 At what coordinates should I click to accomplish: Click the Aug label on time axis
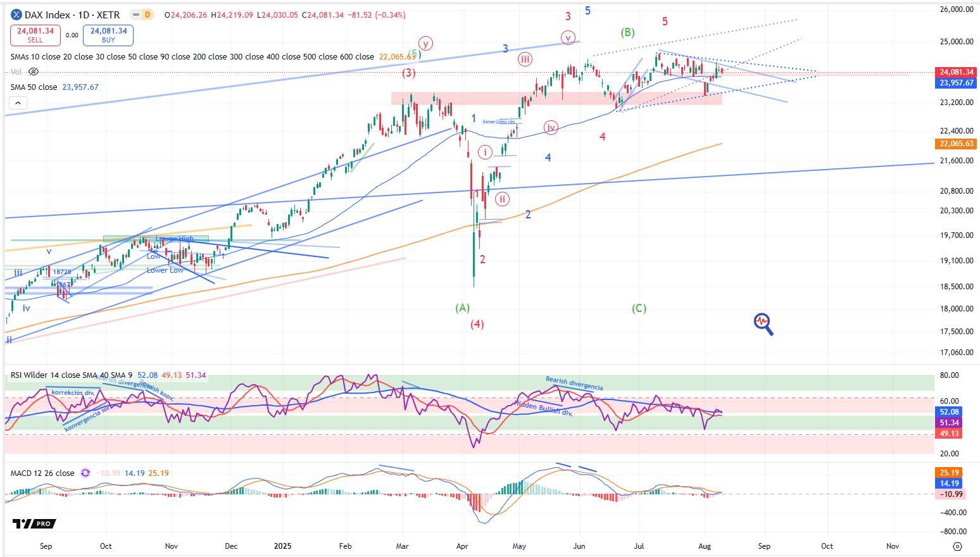point(704,546)
